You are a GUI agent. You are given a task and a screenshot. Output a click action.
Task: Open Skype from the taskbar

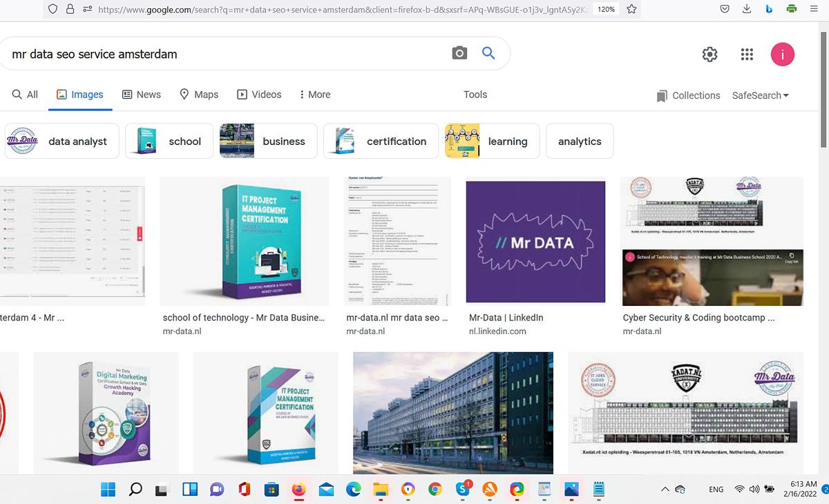point(463,490)
